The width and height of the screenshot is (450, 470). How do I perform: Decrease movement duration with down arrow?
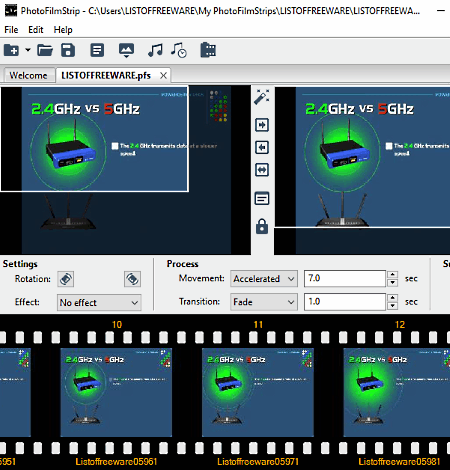click(x=393, y=283)
